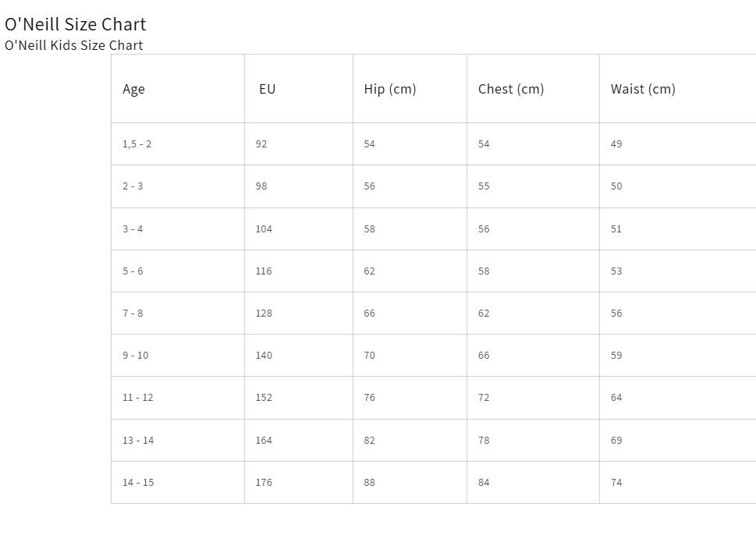Select the age 1,5 - 2 cell
This screenshot has height=535, width=756.
coord(178,144)
